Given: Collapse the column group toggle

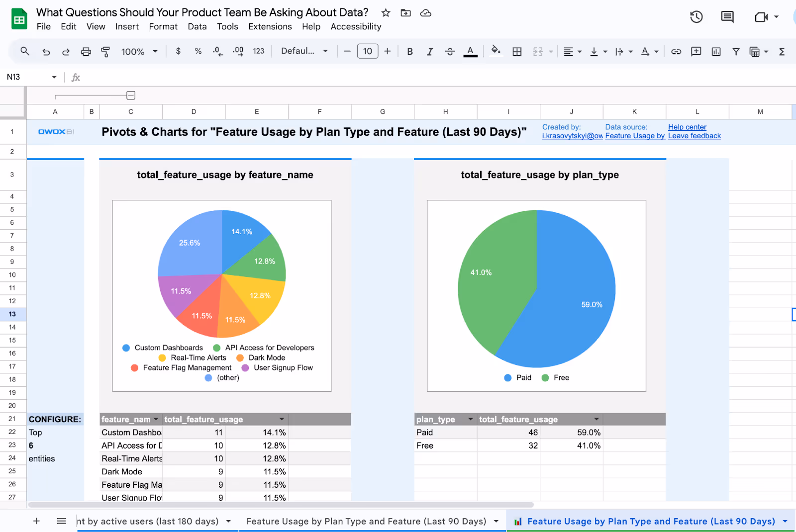Looking at the screenshot, I should 131,95.
